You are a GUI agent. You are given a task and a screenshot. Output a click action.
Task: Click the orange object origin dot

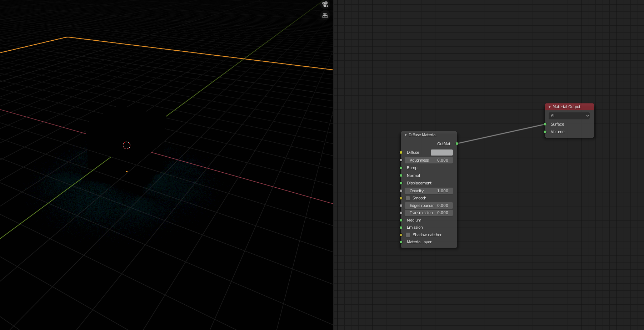point(127,172)
